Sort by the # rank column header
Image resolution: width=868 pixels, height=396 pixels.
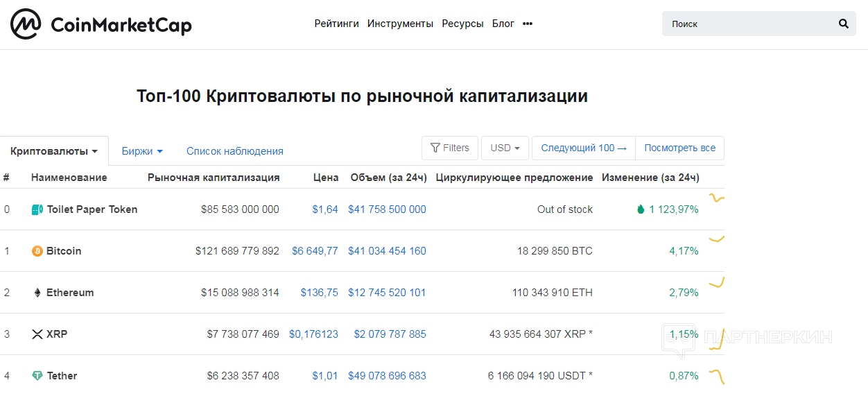click(x=6, y=178)
